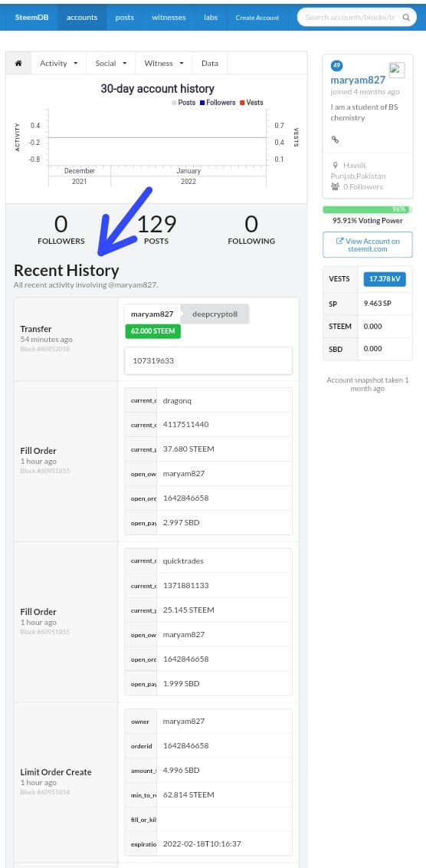Click the 17.378 kV vests badge
426x868 pixels.
tap(385, 279)
